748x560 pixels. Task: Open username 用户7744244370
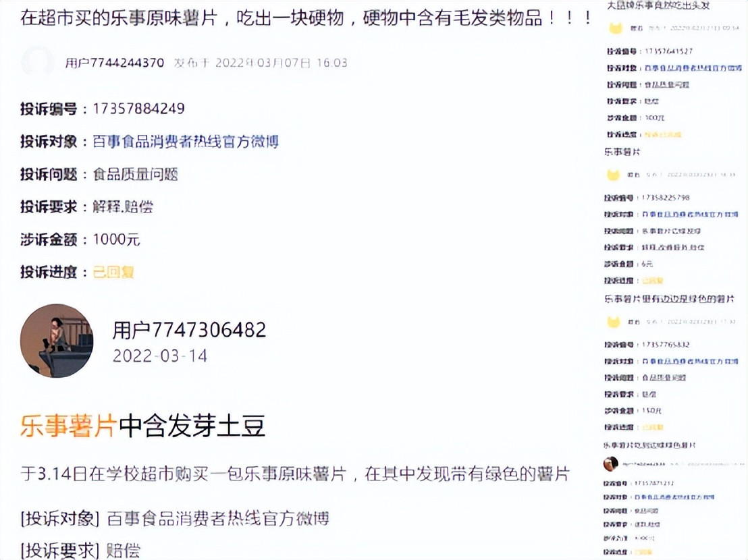[115, 63]
